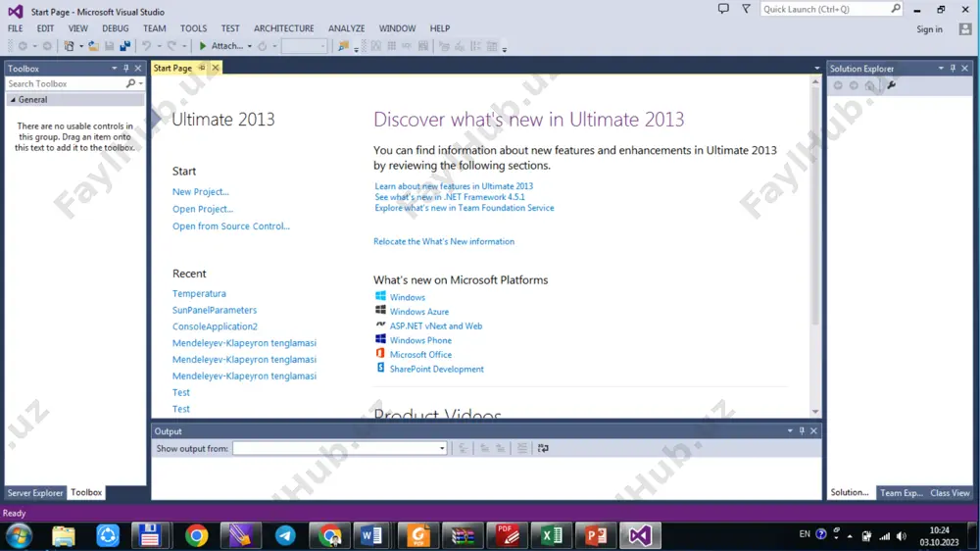980x551 pixels.
Task: Open the recent project SunPanelParameters
Action: pos(215,310)
